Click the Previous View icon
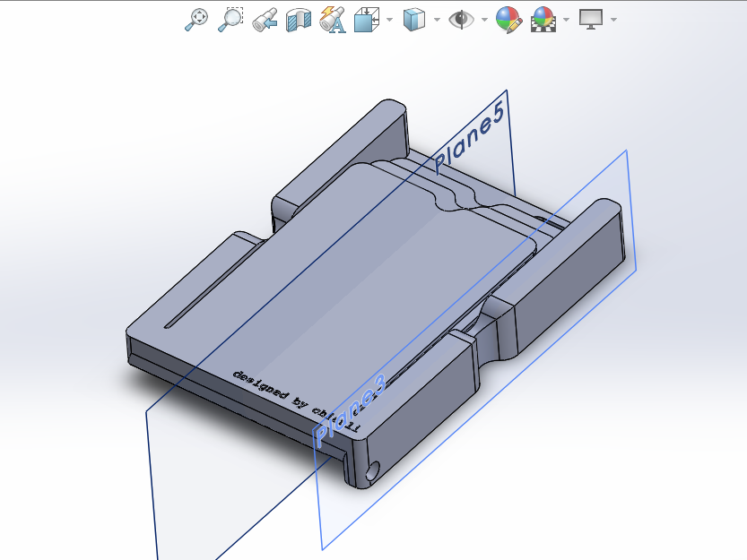The width and height of the screenshot is (747, 560). (264, 19)
